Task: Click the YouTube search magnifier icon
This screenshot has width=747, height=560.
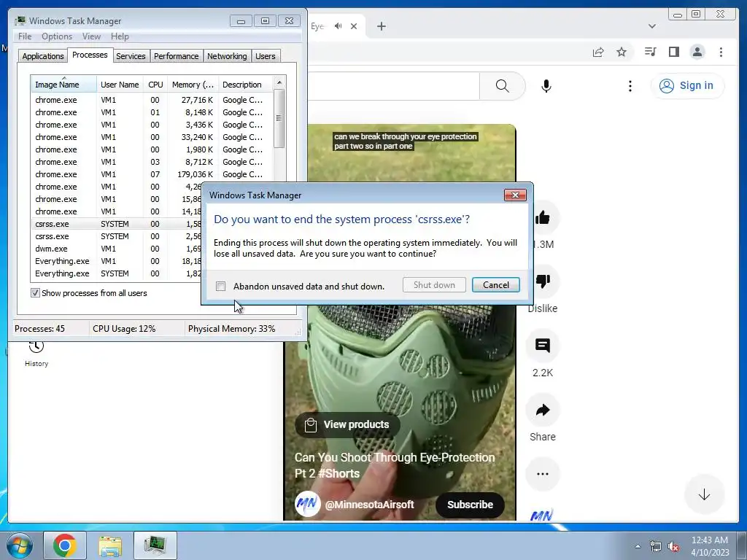Action: pos(502,86)
